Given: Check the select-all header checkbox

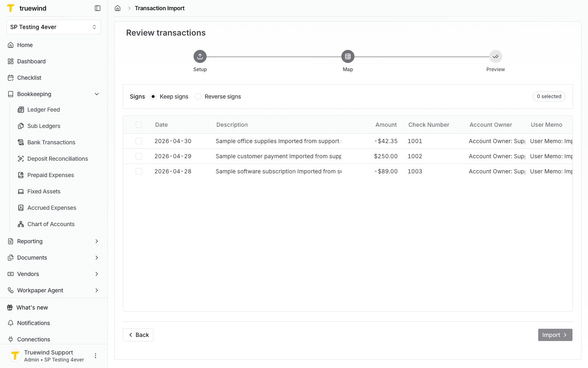Looking at the screenshot, I should coord(139,125).
